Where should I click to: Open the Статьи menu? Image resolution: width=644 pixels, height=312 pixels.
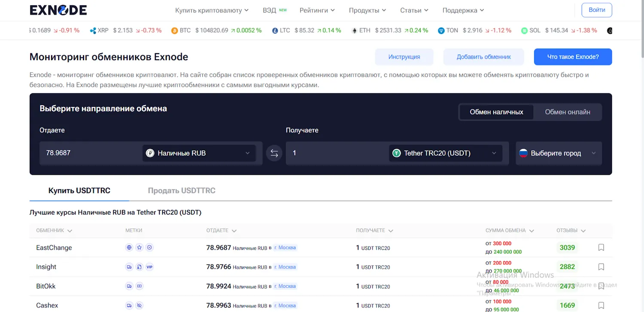pos(414,10)
